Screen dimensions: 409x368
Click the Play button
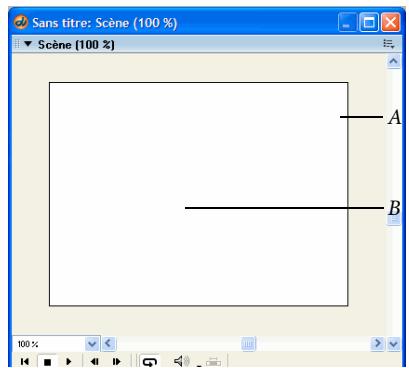tap(69, 361)
